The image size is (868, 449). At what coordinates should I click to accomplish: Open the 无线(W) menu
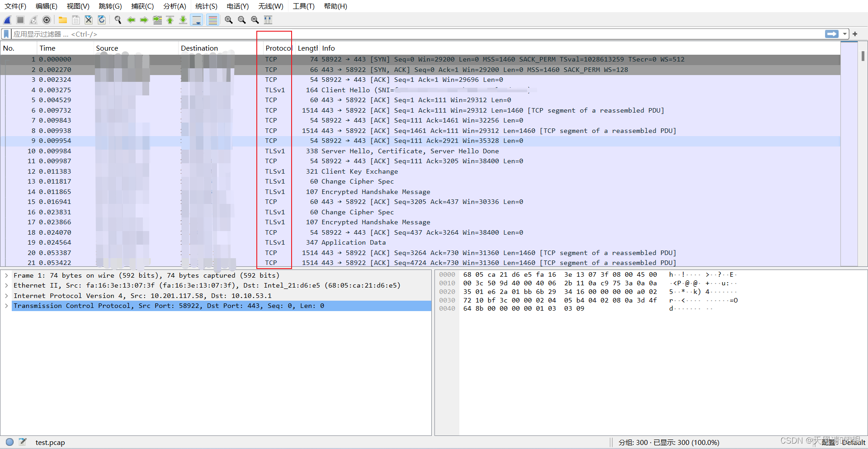click(271, 6)
